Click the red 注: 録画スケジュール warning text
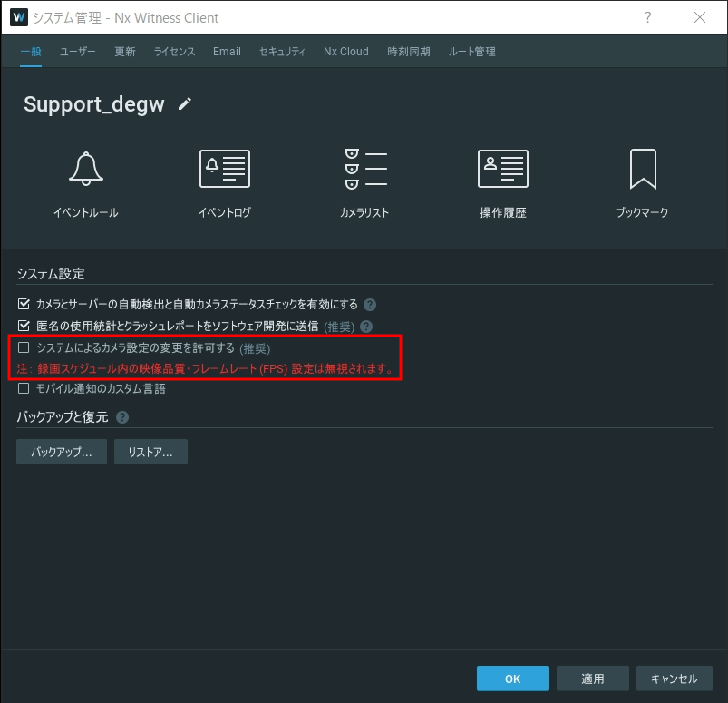728x703 pixels. (x=206, y=369)
